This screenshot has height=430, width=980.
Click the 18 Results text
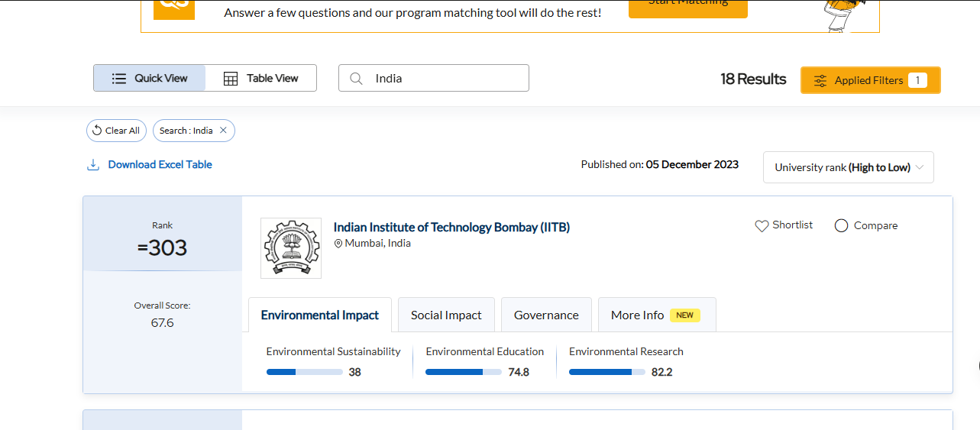[x=753, y=79]
